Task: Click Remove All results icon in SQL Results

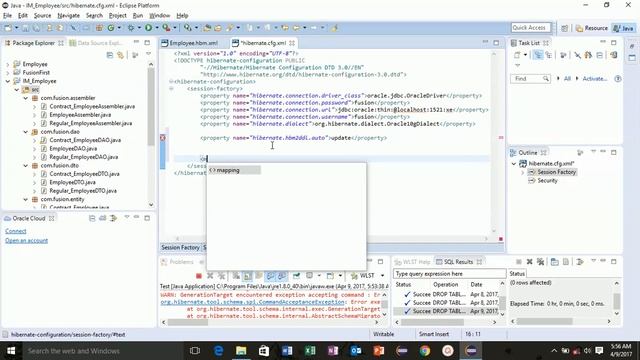Action: click(x=541, y=262)
